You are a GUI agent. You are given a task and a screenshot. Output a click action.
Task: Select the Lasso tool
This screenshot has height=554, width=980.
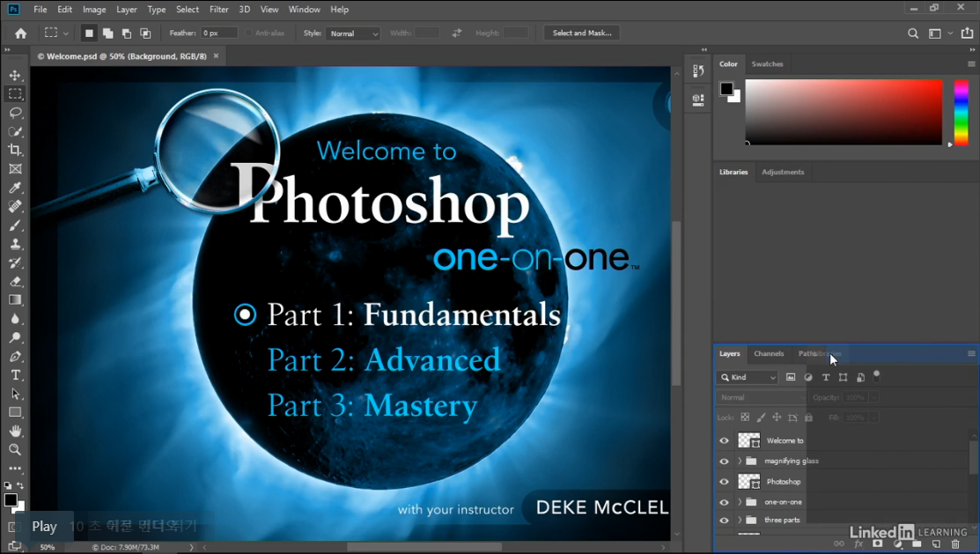(15, 113)
